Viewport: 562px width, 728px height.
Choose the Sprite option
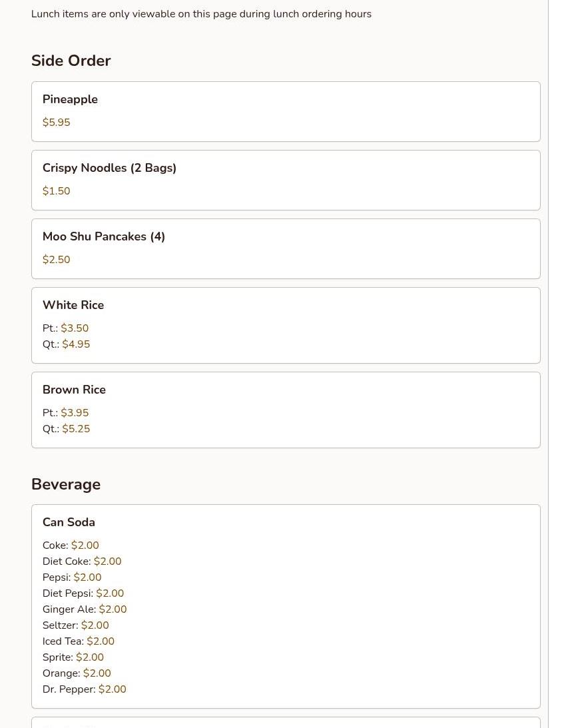click(73, 657)
